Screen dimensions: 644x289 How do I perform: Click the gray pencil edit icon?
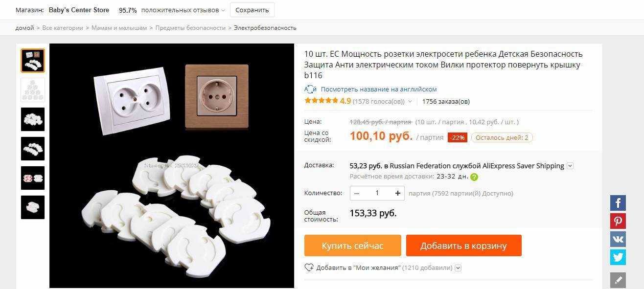click(x=618, y=280)
